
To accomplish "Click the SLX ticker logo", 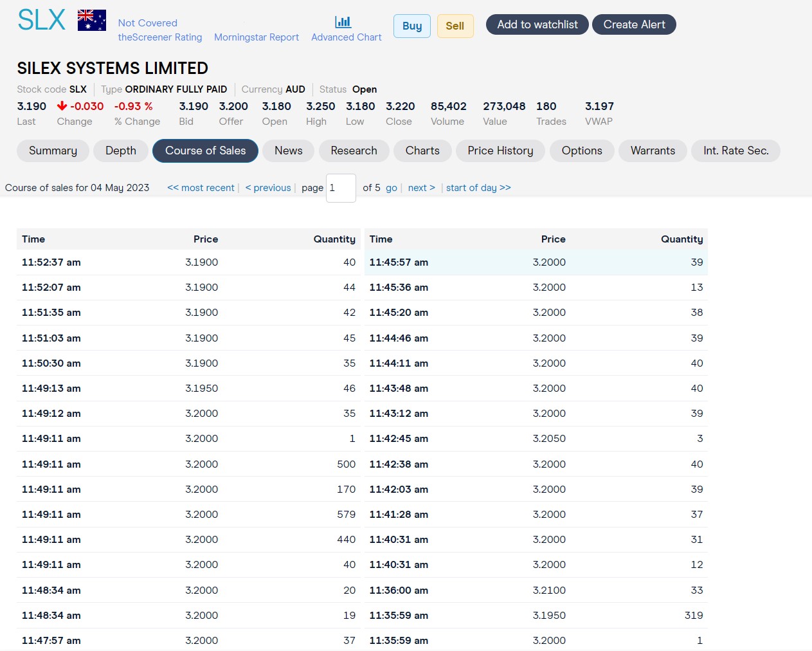I will click(x=42, y=20).
